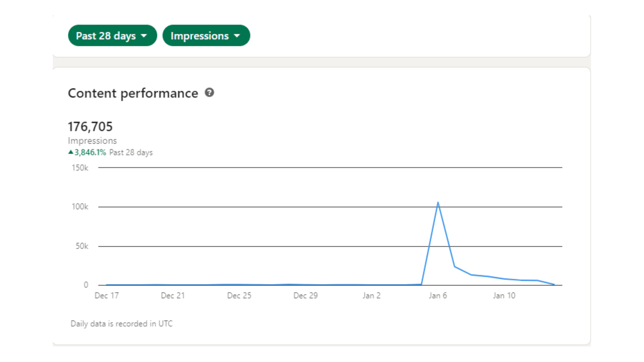Click the 176,705 impressions total
644x362 pixels.
click(90, 127)
